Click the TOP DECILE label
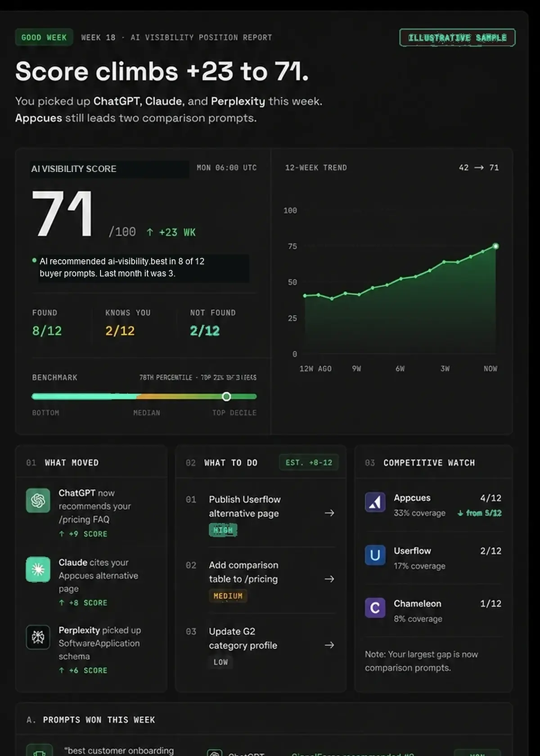Screen dimensions: 540x756 [x=234, y=413]
